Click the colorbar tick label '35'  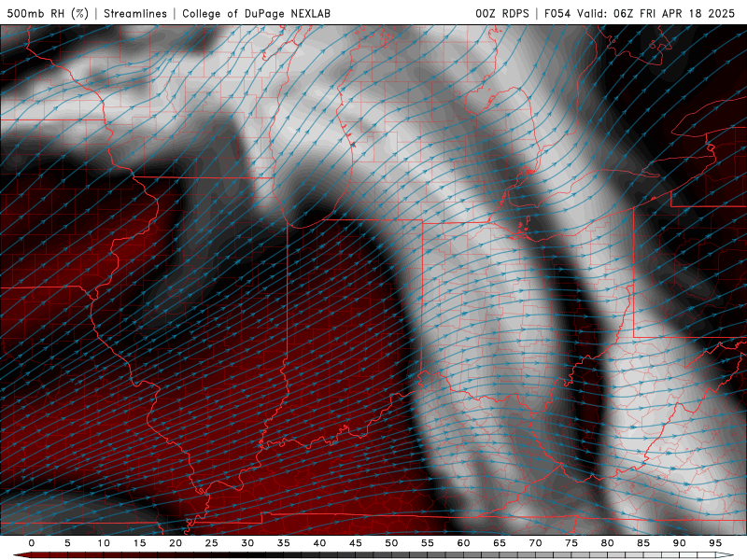[284, 543]
